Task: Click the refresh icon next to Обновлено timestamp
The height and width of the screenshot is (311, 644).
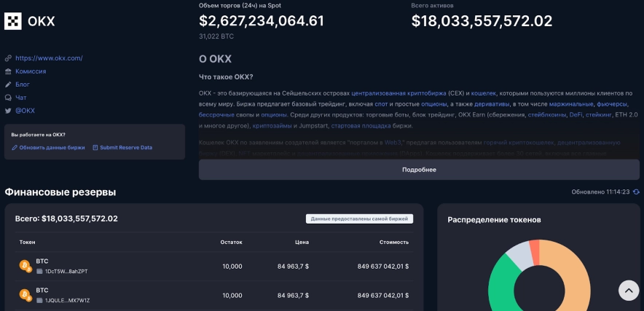Action: tap(636, 192)
